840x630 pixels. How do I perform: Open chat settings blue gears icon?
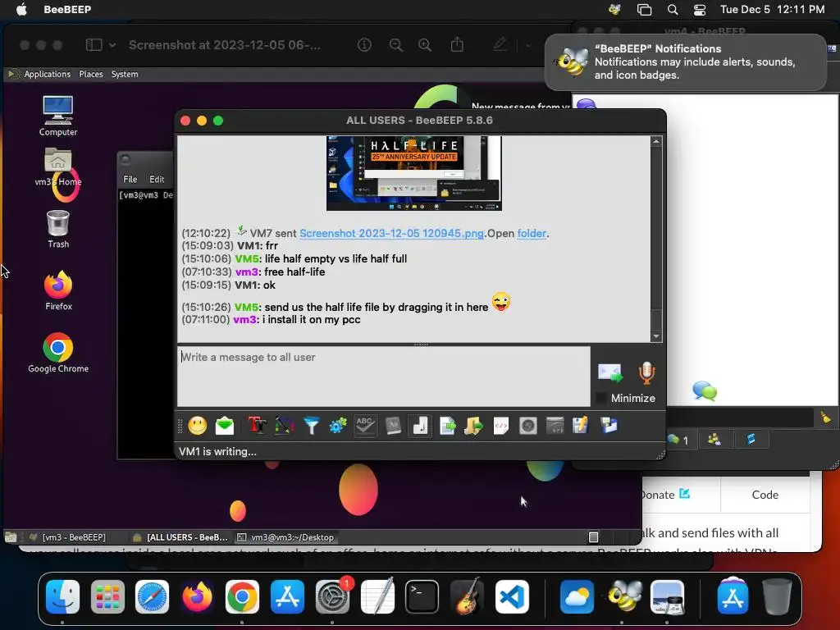pyautogui.click(x=338, y=426)
